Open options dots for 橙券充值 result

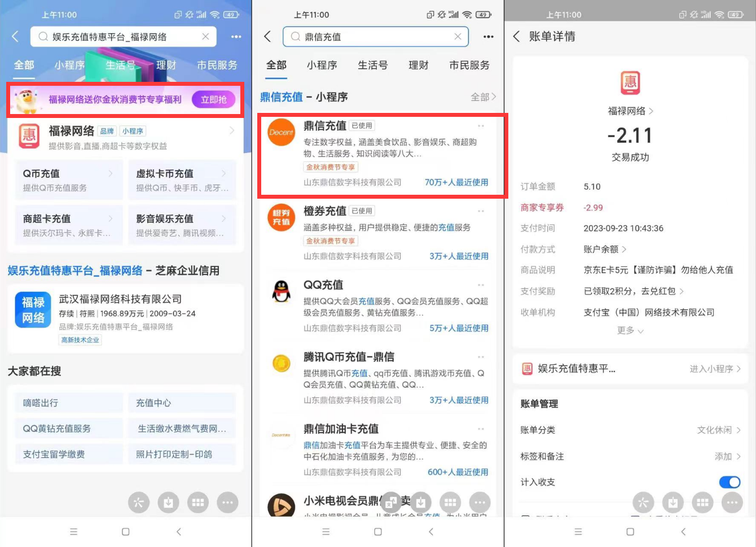tap(481, 211)
